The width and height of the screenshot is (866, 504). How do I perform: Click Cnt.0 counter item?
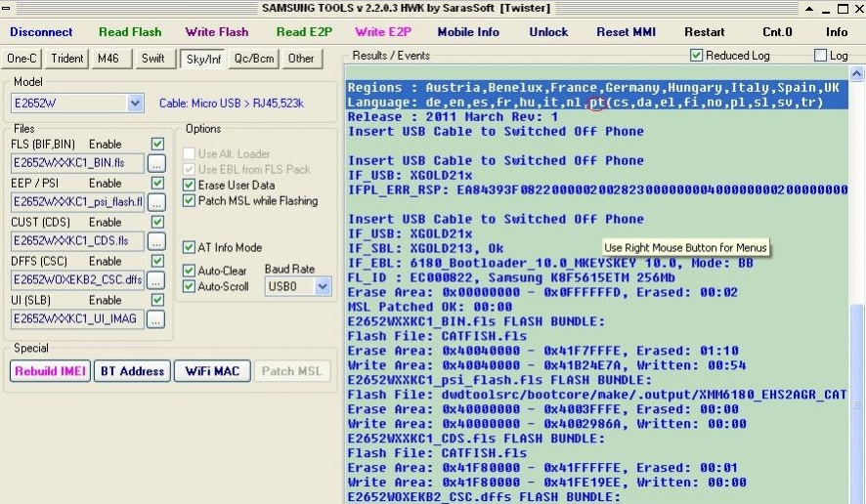[x=777, y=32]
